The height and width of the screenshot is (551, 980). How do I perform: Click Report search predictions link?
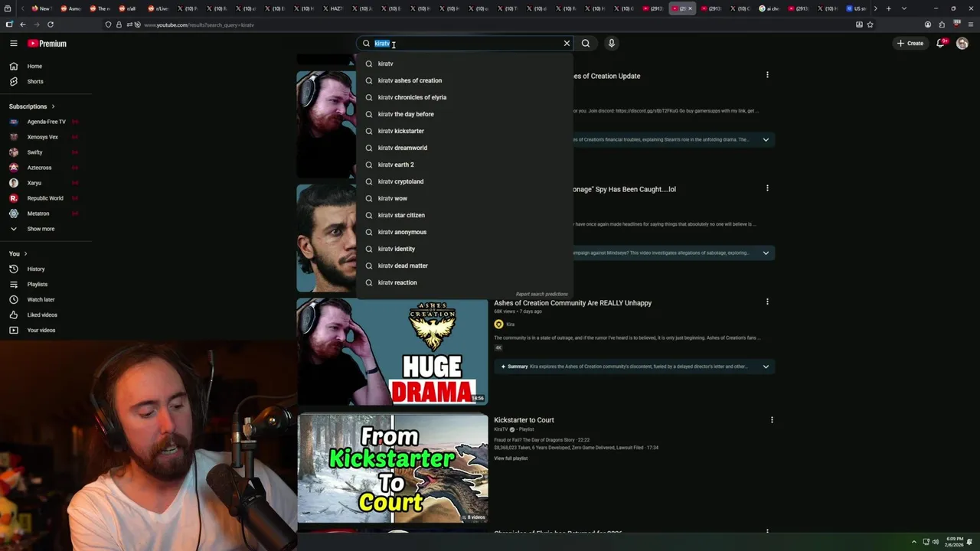point(542,294)
